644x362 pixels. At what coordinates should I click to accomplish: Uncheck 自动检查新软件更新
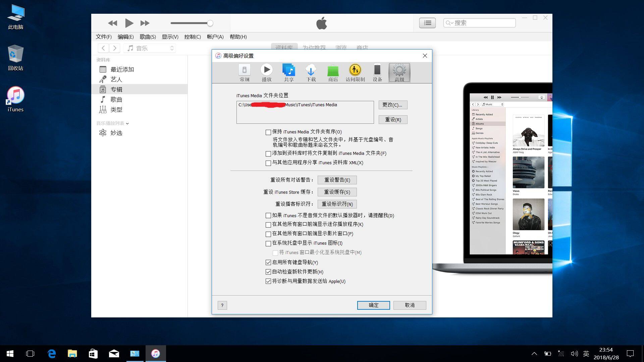268,272
